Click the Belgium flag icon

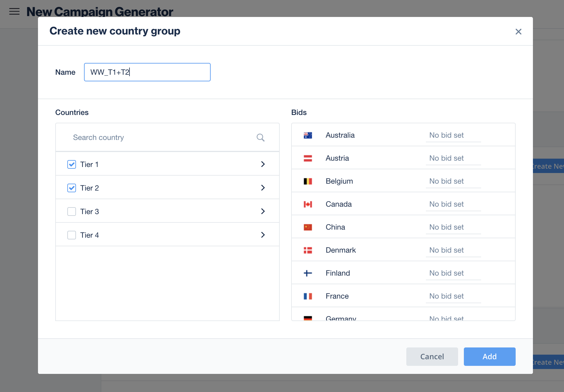[x=308, y=181]
